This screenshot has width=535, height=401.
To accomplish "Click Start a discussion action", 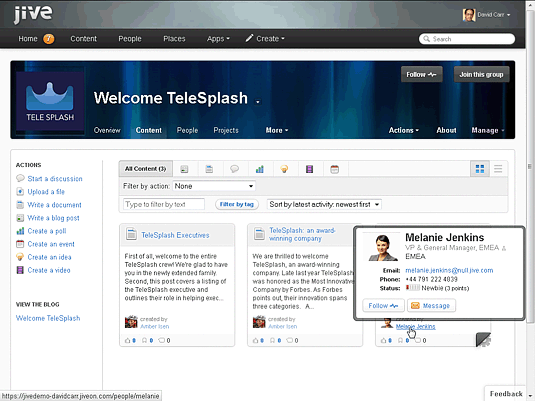I will click(55, 178).
